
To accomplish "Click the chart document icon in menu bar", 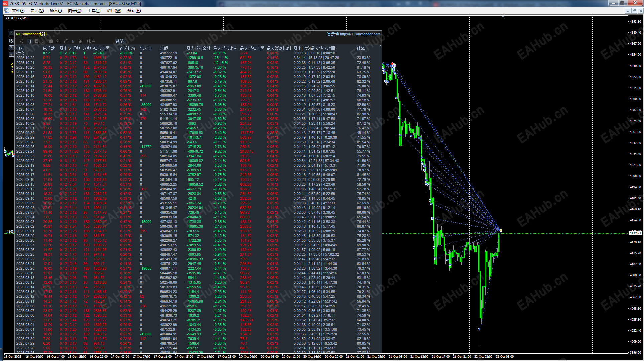I will pyautogui.click(x=7, y=11).
